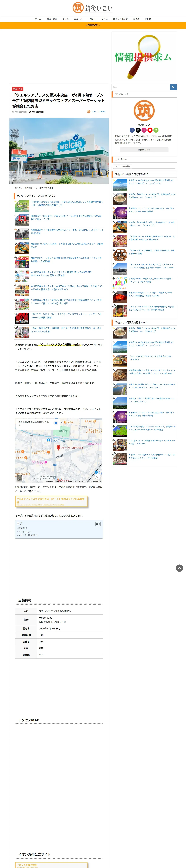Click the 利用規約 link on map
The height and width of the screenshot is (868, 186).
82,482
